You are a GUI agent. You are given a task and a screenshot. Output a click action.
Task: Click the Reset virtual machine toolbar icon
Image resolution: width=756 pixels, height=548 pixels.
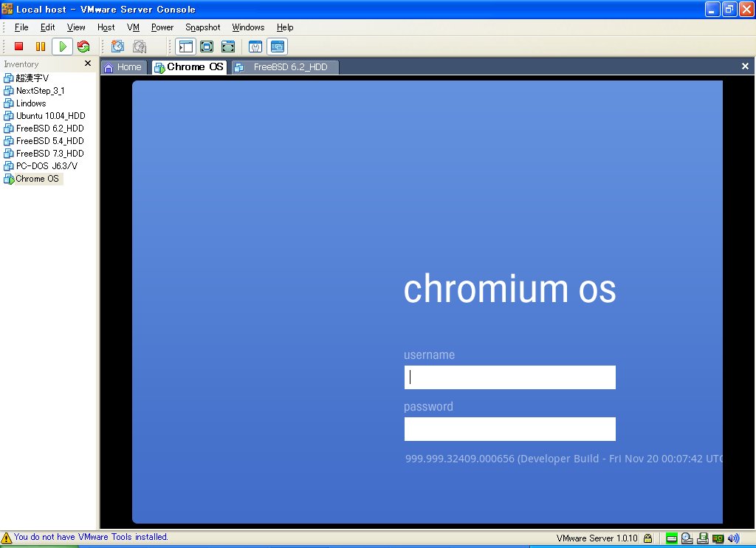tap(83, 47)
